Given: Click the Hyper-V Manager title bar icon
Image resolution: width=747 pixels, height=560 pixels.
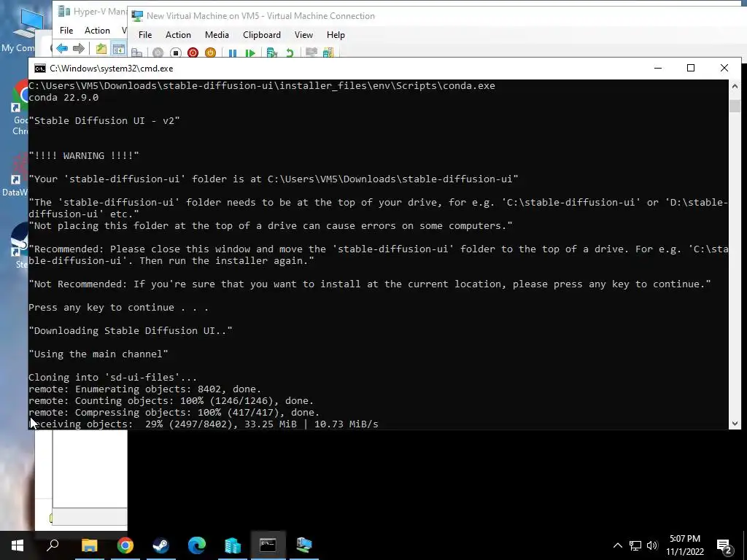Looking at the screenshot, I should (x=63, y=12).
